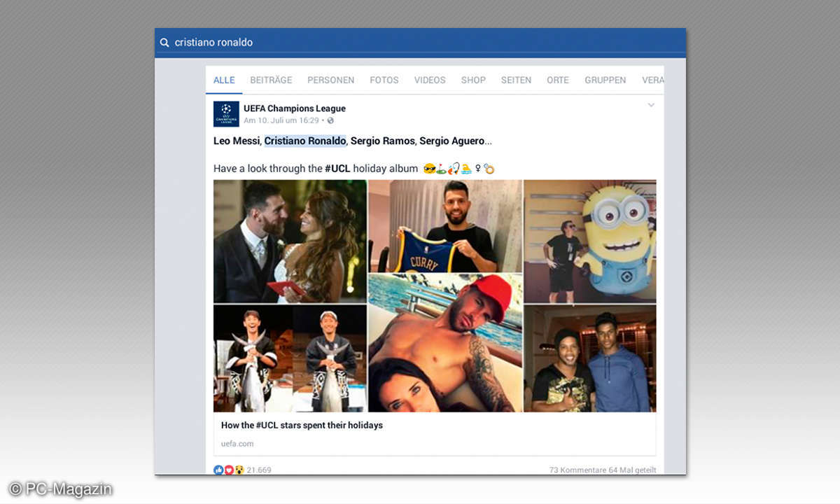The height and width of the screenshot is (504, 840).
Task: Click the Love heart reaction icon
Action: point(228,470)
